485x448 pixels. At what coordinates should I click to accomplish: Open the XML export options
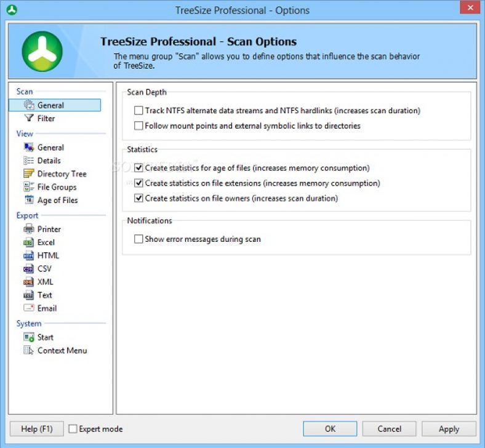pos(45,282)
